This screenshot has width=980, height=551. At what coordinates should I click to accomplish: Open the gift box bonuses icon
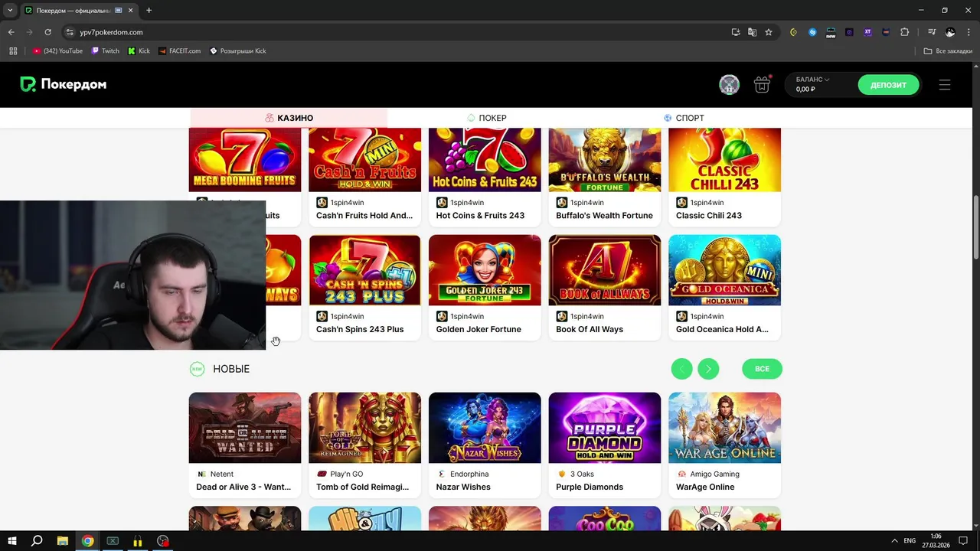tap(762, 85)
